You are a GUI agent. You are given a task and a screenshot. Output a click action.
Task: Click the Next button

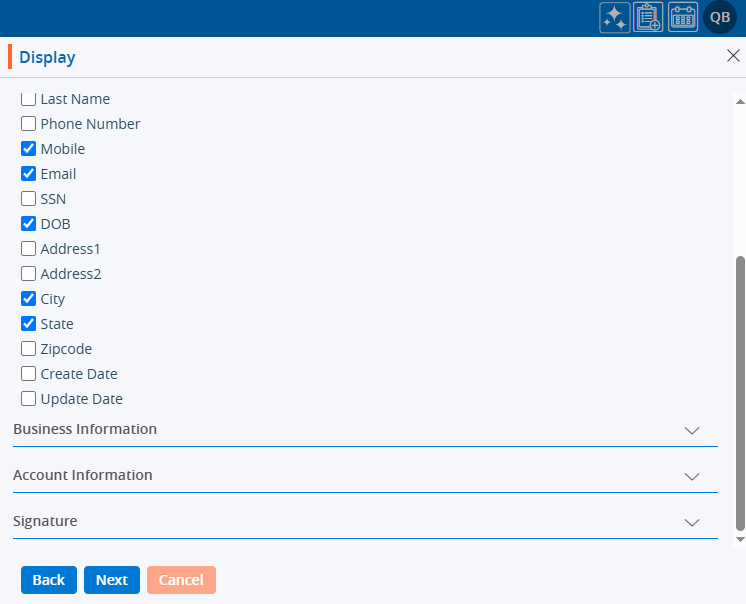tap(112, 580)
